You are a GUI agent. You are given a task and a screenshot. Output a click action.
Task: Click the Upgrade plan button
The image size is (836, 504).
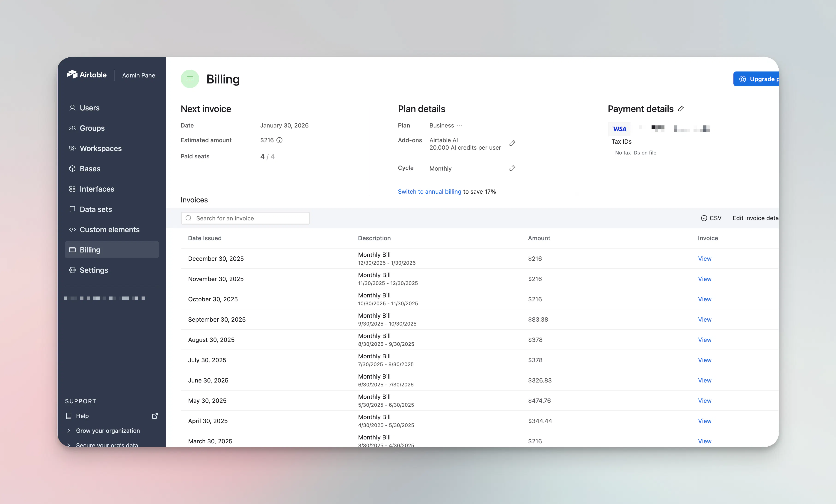click(x=756, y=79)
